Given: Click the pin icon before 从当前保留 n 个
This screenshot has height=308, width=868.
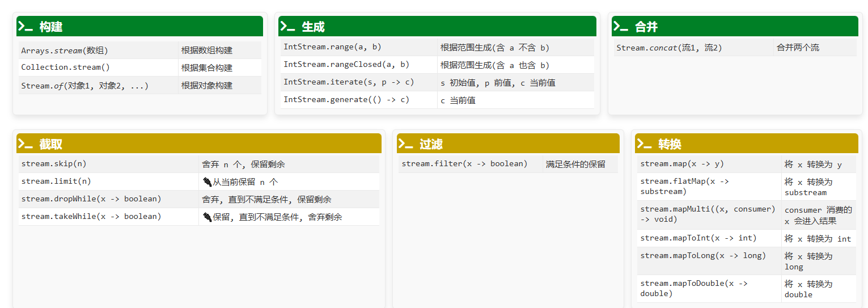Looking at the screenshot, I should [x=207, y=182].
